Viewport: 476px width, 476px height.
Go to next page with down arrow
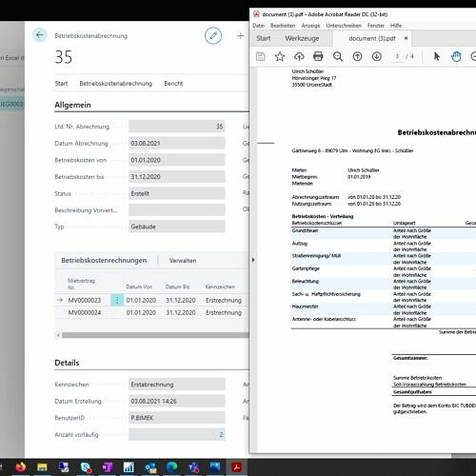[x=377, y=56]
